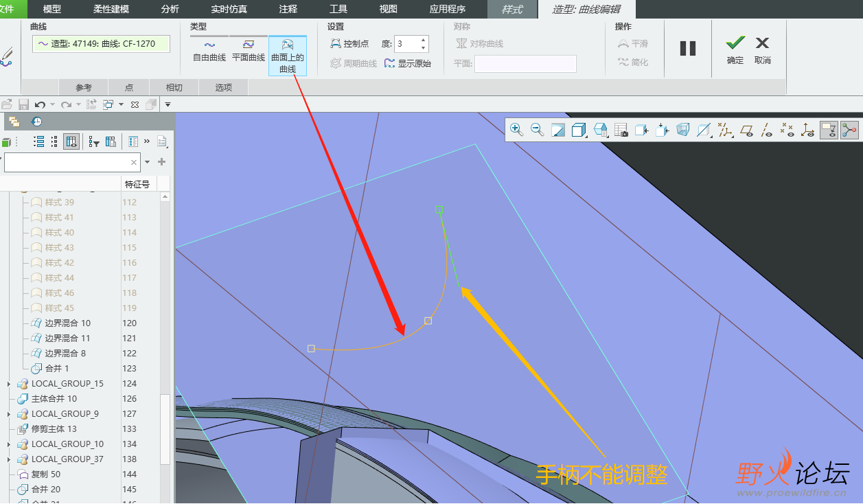The image size is (863, 504).
Task: Open the saved views camera icon
Action: tap(621, 130)
